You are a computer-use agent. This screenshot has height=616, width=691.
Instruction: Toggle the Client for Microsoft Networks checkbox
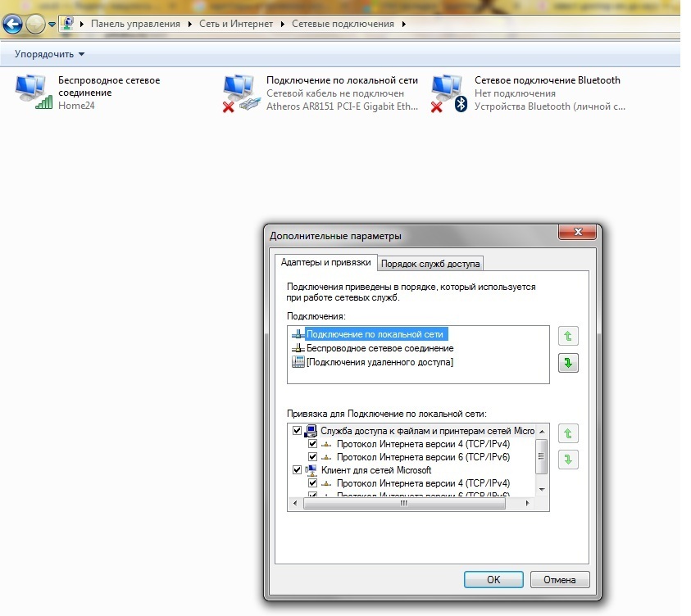(x=297, y=470)
